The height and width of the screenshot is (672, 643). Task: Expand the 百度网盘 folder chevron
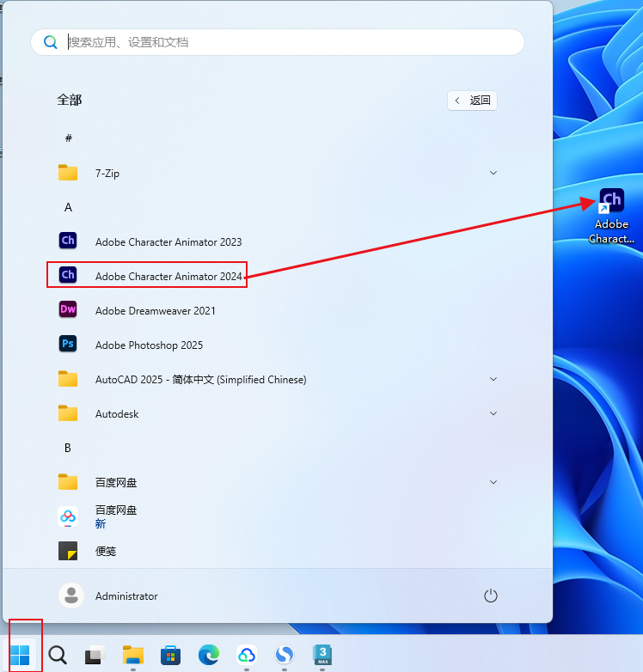coord(493,482)
